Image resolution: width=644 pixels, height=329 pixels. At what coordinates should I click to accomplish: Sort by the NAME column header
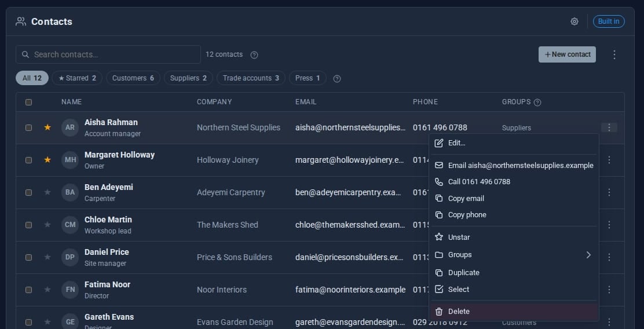[x=71, y=102]
